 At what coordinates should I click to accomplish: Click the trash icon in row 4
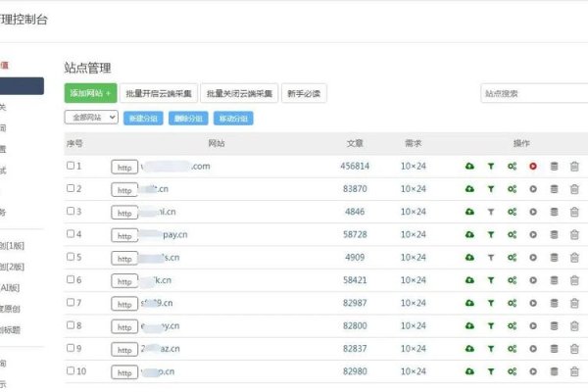pyautogui.click(x=574, y=235)
